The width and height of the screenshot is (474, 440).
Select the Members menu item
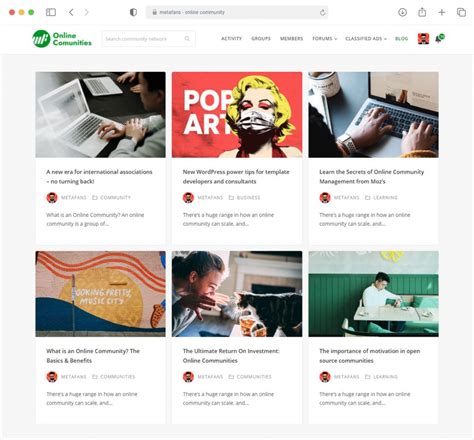pos(291,39)
